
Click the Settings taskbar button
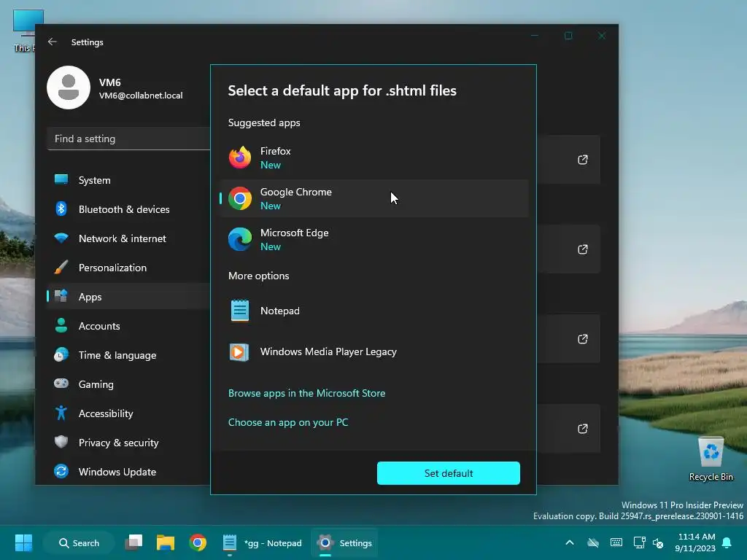tap(344, 542)
